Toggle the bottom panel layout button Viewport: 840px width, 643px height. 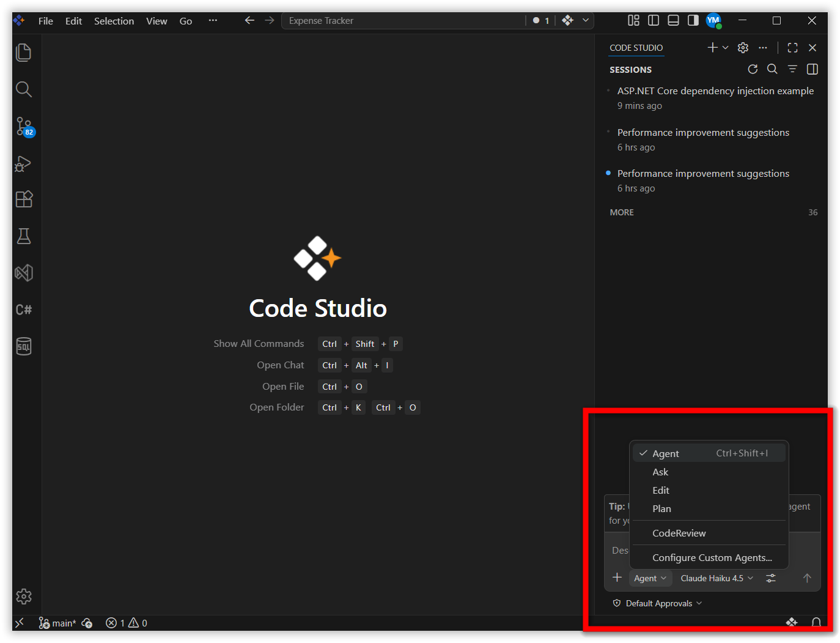point(673,20)
